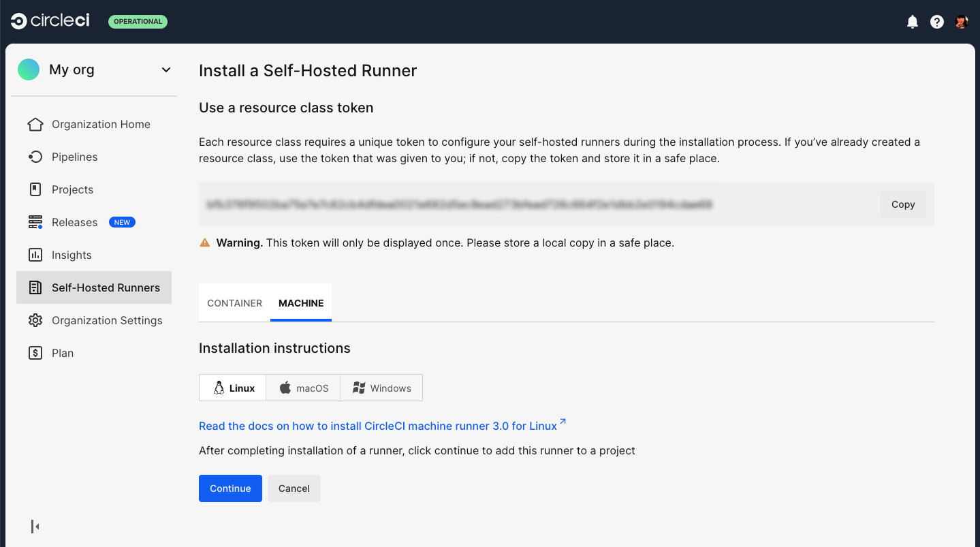Open the help question mark icon

pos(937,22)
